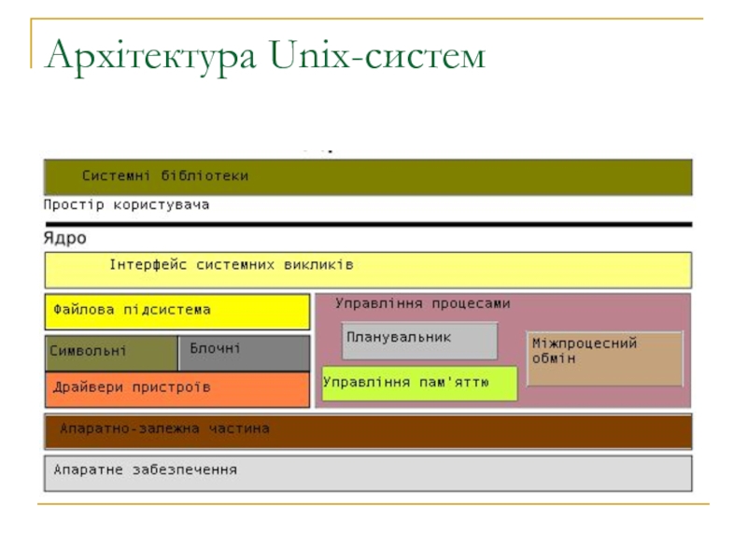Select the 'Управління пам'яттю' green box
747x560 pixels.
pyautogui.click(x=419, y=384)
